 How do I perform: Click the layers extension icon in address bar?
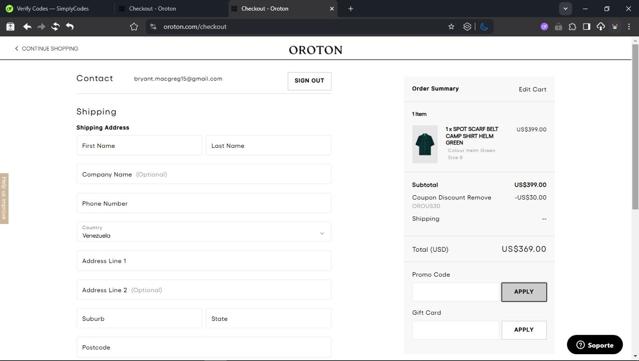467,26
